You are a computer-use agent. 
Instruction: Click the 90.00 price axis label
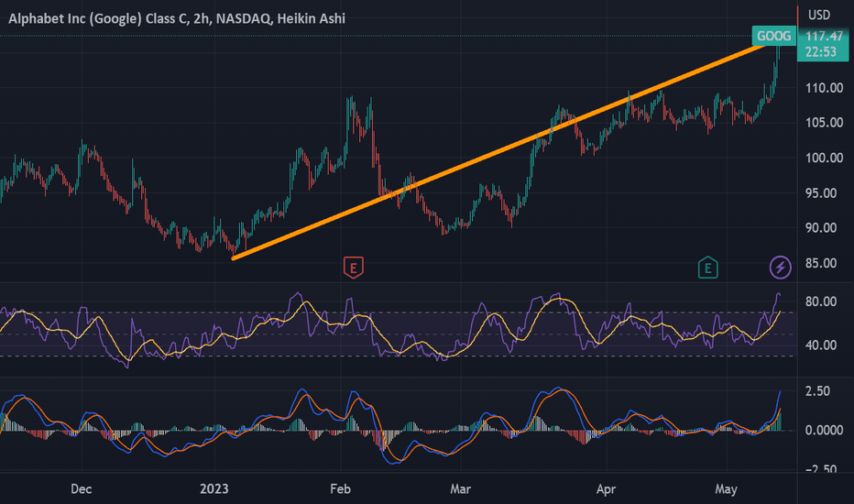(821, 228)
